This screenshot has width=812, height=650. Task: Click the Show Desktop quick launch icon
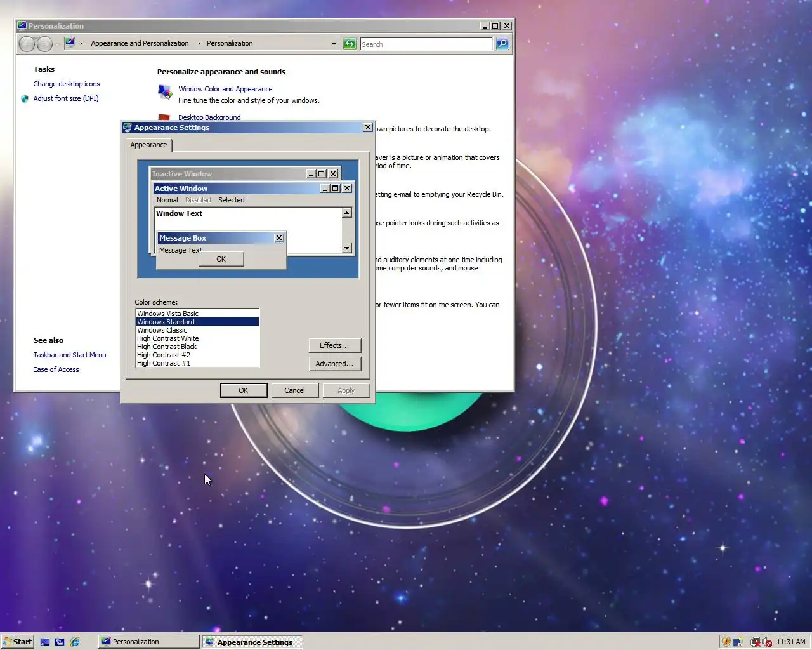pyautogui.click(x=45, y=642)
